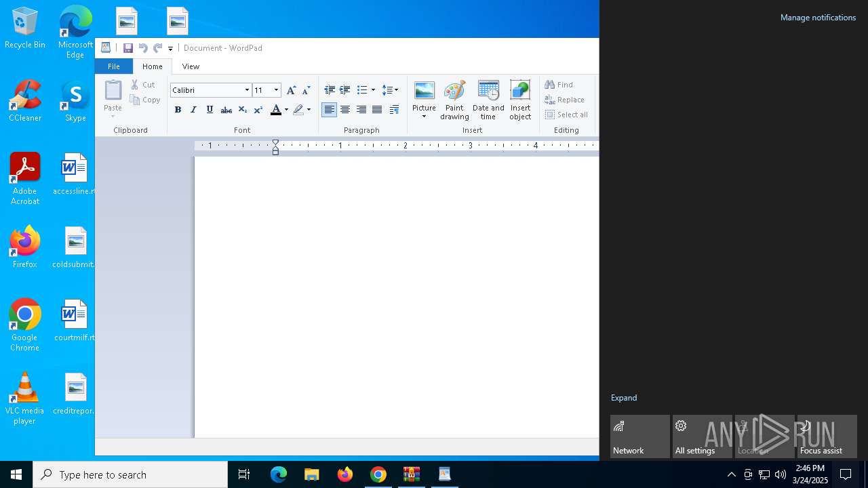The image size is (868, 488).
Task: Toggle Superscript formatting
Action: coord(258,110)
